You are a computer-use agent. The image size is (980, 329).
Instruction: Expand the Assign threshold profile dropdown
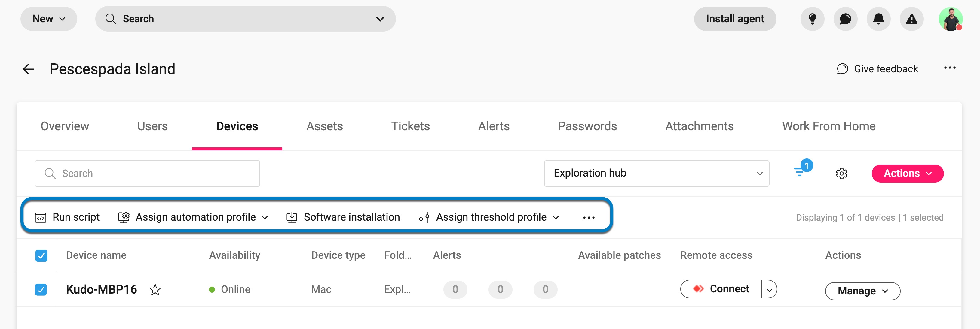click(x=556, y=217)
